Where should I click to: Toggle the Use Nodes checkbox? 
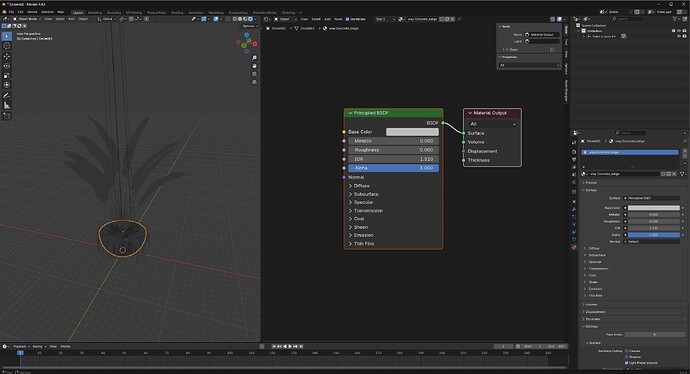point(347,19)
